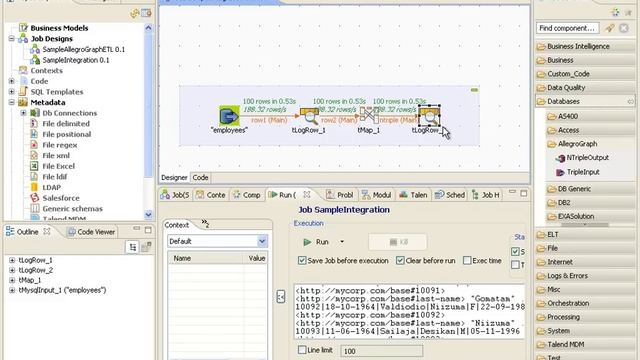Switch to the Code tab

click(x=200, y=178)
